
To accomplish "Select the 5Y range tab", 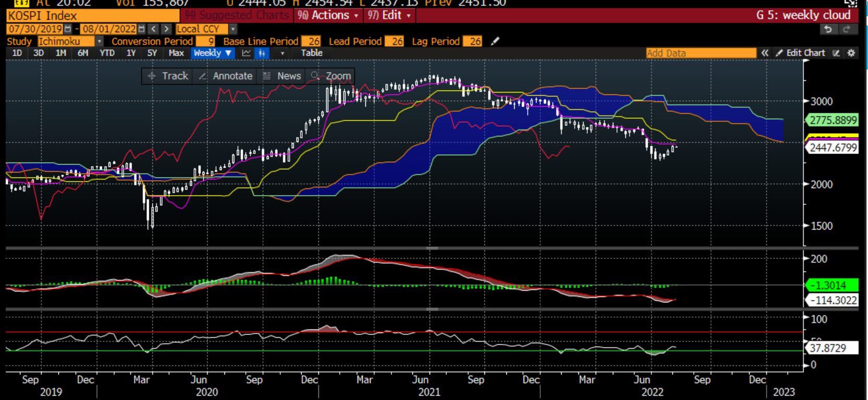I will coord(152,53).
